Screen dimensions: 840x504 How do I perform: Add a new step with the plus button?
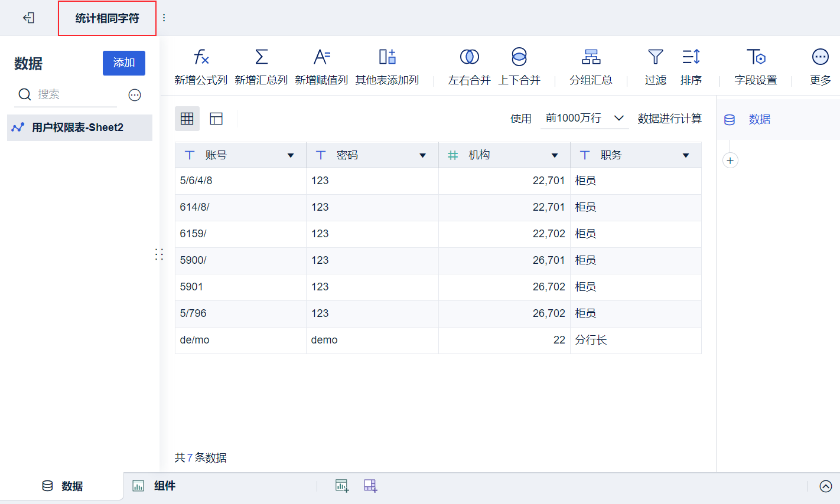click(x=730, y=161)
